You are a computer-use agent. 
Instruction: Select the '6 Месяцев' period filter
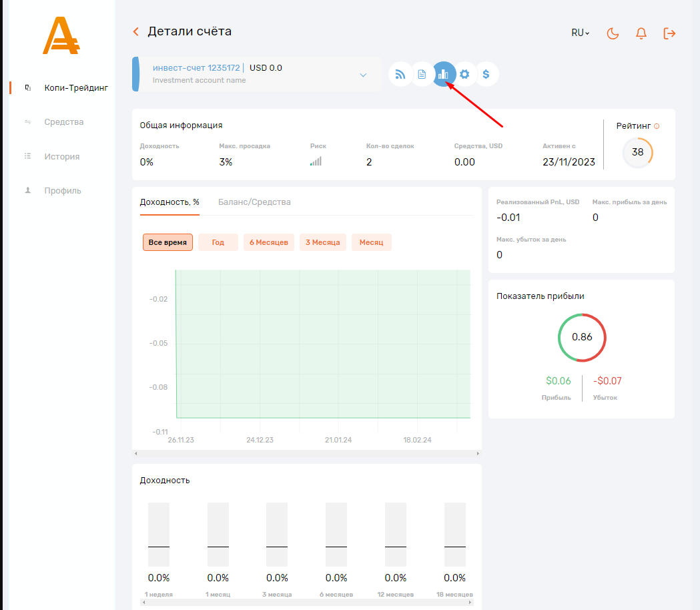pos(268,242)
